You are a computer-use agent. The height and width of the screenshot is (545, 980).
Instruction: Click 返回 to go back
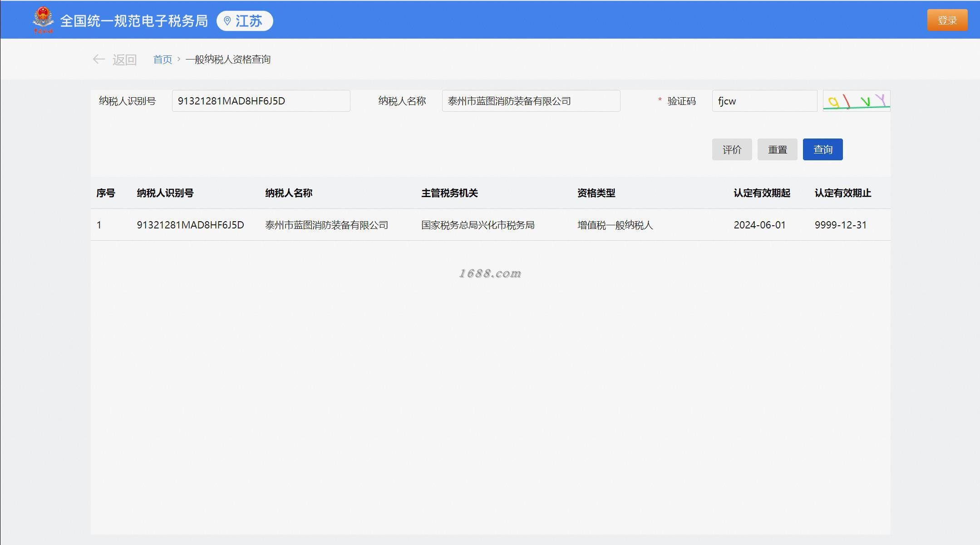[124, 59]
